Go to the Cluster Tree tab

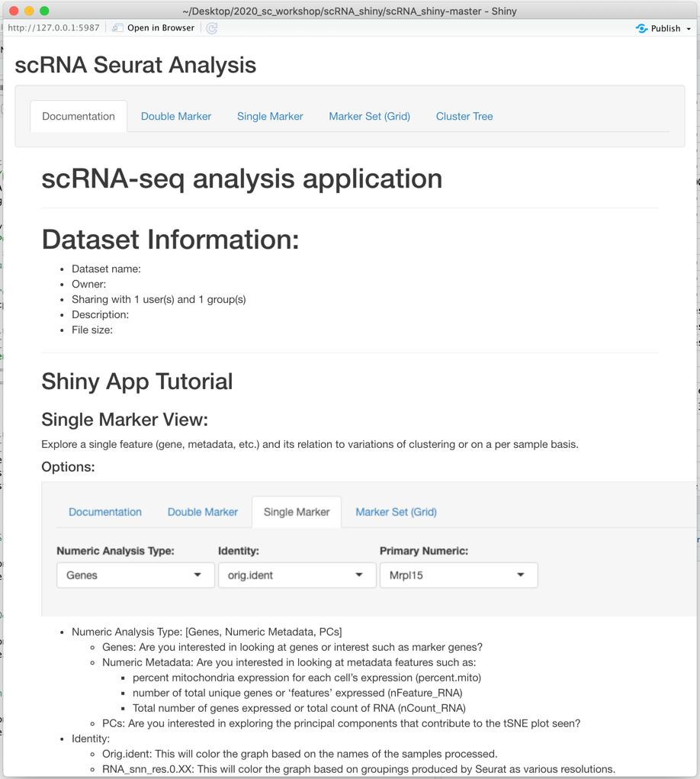coord(464,117)
